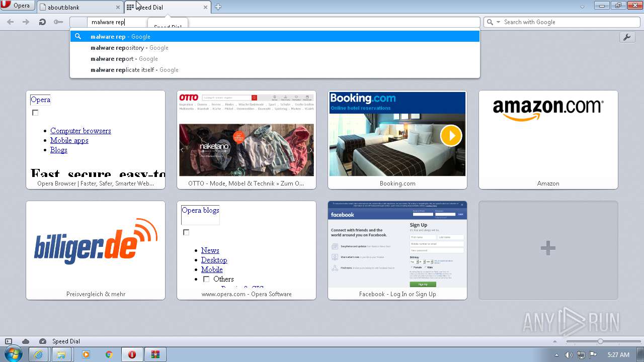Open the Opera main menu button

(x=18, y=6)
